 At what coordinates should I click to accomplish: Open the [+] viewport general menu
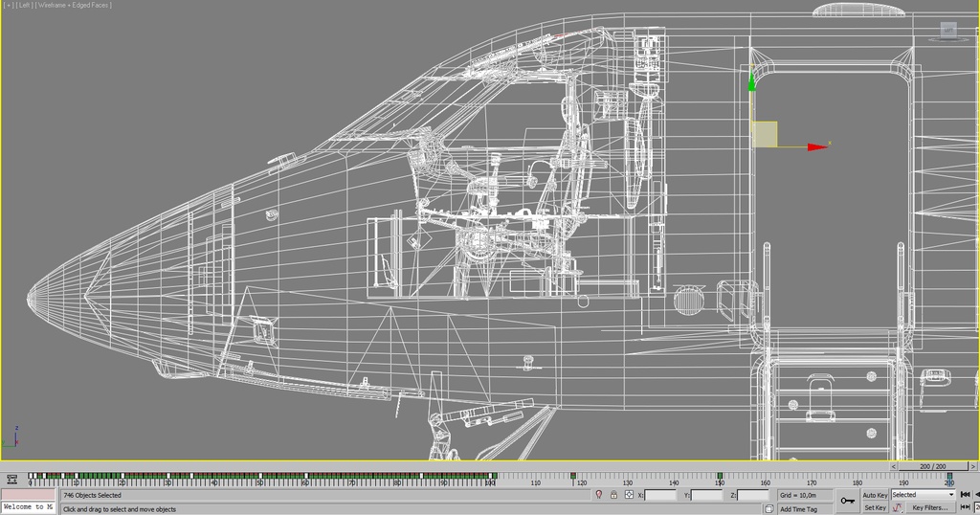click(9, 5)
